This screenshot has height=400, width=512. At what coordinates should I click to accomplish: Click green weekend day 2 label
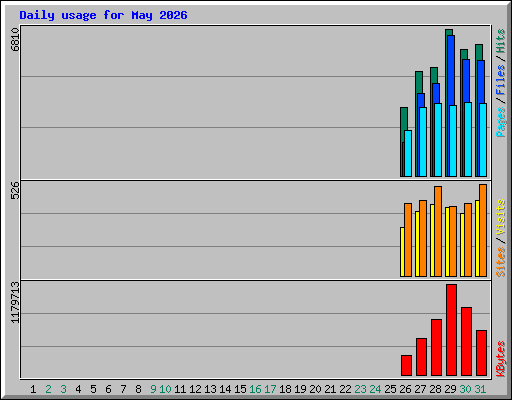(48, 389)
